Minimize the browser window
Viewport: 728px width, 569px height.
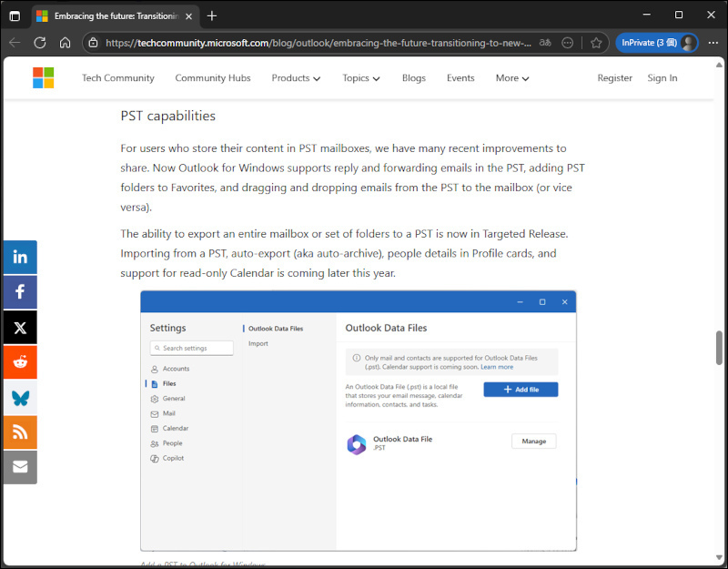pyautogui.click(x=646, y=15)
